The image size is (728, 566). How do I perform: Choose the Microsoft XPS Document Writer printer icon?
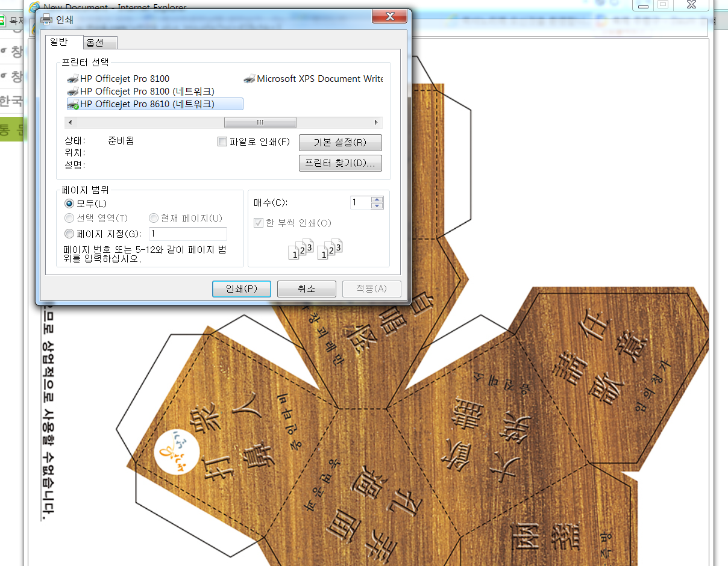point(249,79)
